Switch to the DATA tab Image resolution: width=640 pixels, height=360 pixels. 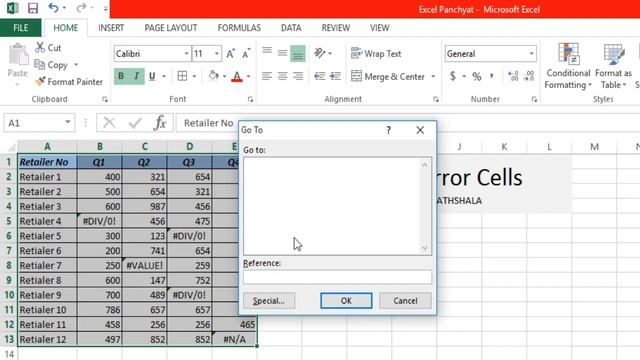click(x=291, y=28)
